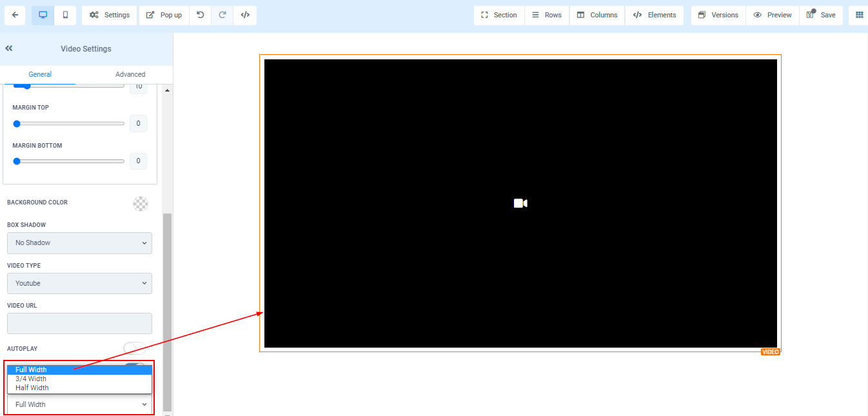Undo the last action

point(201,15)
